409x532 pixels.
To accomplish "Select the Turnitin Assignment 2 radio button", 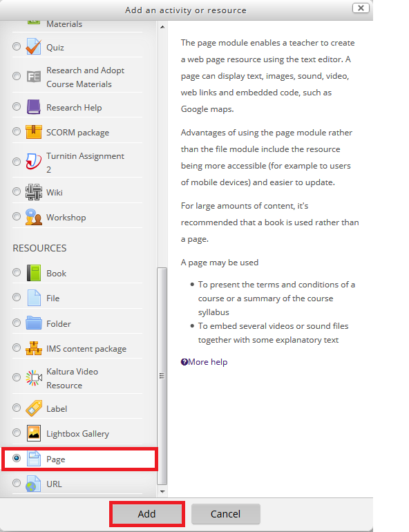I will pos(17,162).
